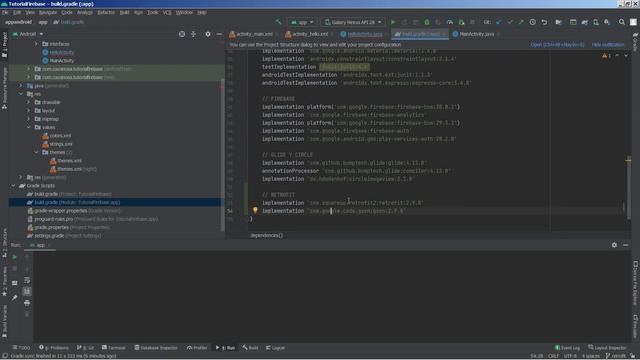Toggle the Project tool window side tab
This screenshot has height=360, width=640.
point(4,45)
